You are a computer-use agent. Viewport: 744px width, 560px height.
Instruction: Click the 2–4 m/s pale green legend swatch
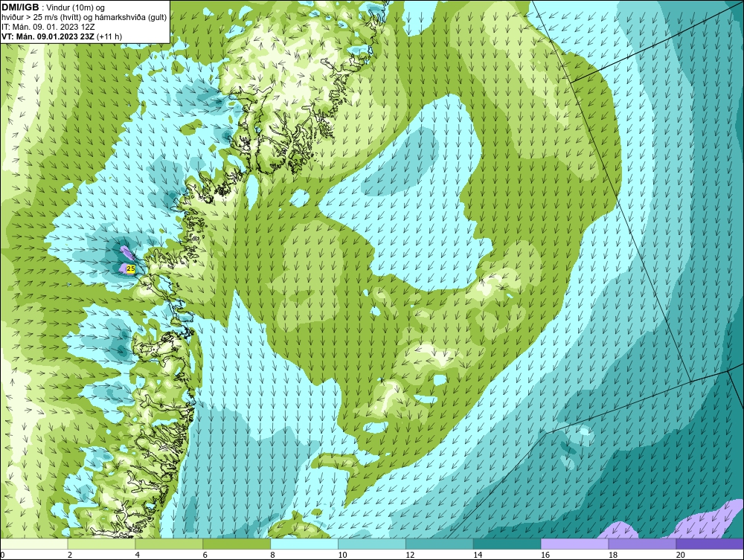101,544
